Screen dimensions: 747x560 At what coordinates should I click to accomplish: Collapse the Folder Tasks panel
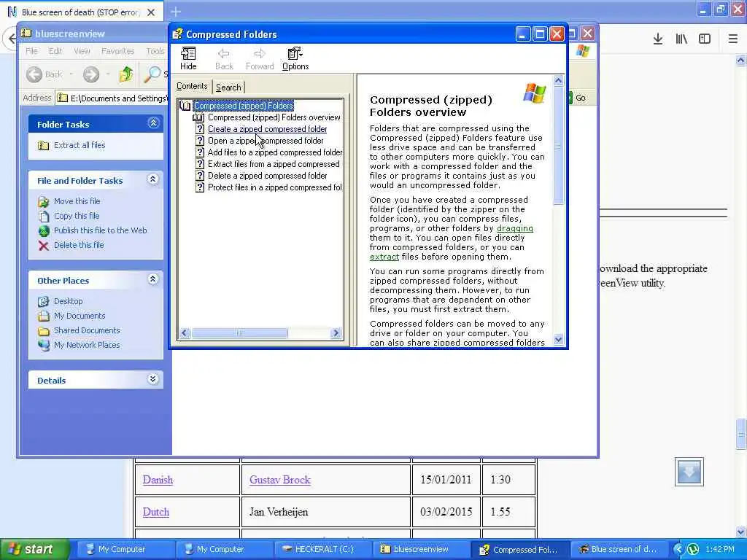[x=153, y=123]
